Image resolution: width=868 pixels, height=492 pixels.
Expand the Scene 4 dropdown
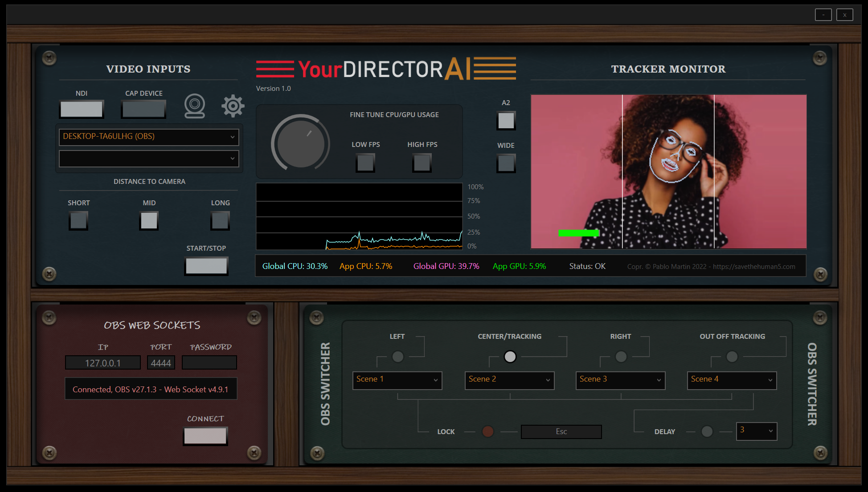[x=732, y=380]
